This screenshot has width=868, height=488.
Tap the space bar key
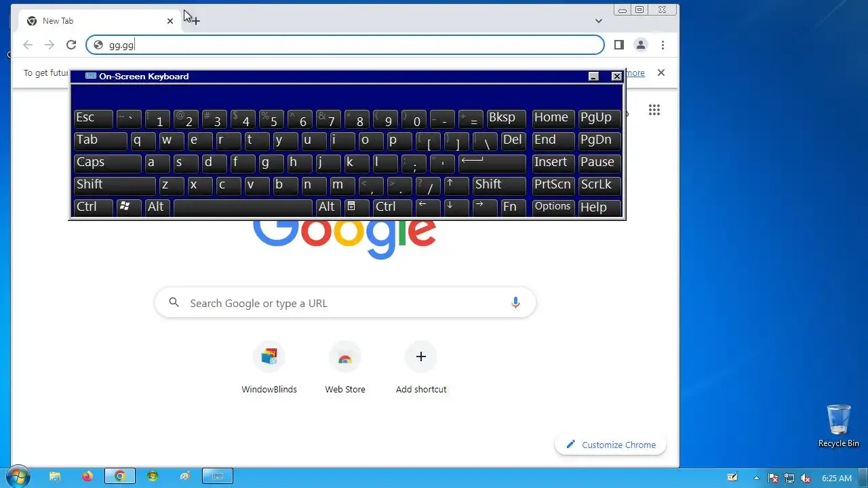243,208
